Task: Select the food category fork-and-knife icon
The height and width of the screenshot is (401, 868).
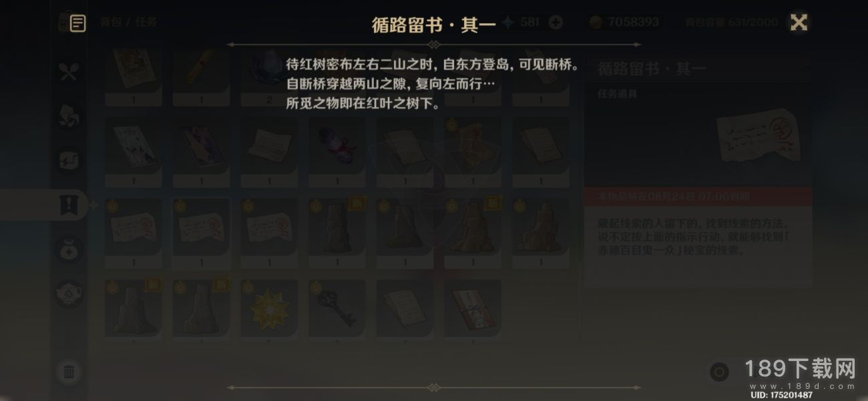Action: 69,72
